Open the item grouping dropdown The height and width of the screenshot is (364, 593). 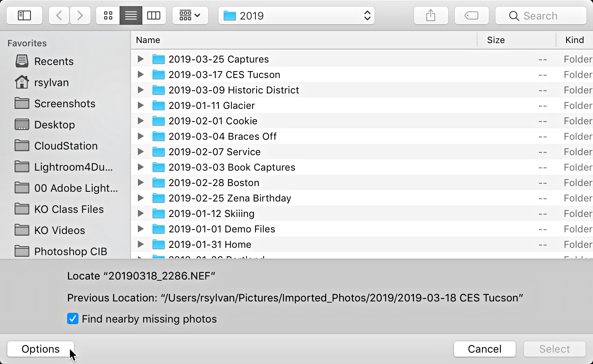tap(190, 15)
